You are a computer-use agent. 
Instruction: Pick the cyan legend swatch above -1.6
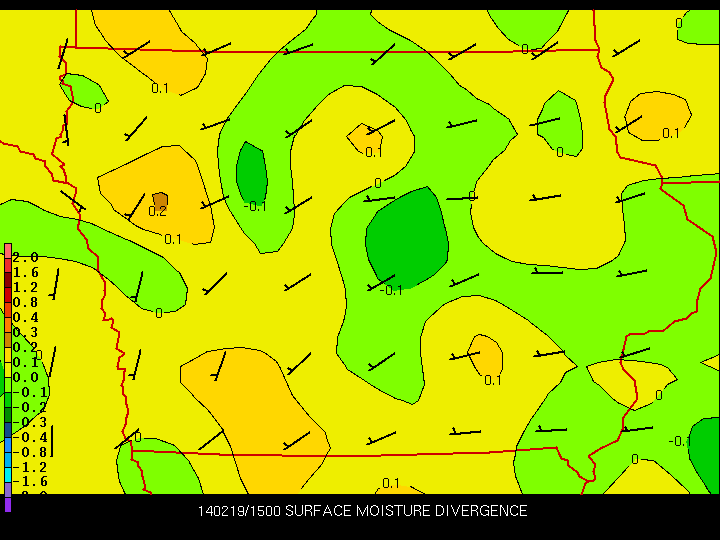pyautogui.click(x=8, y=475)
